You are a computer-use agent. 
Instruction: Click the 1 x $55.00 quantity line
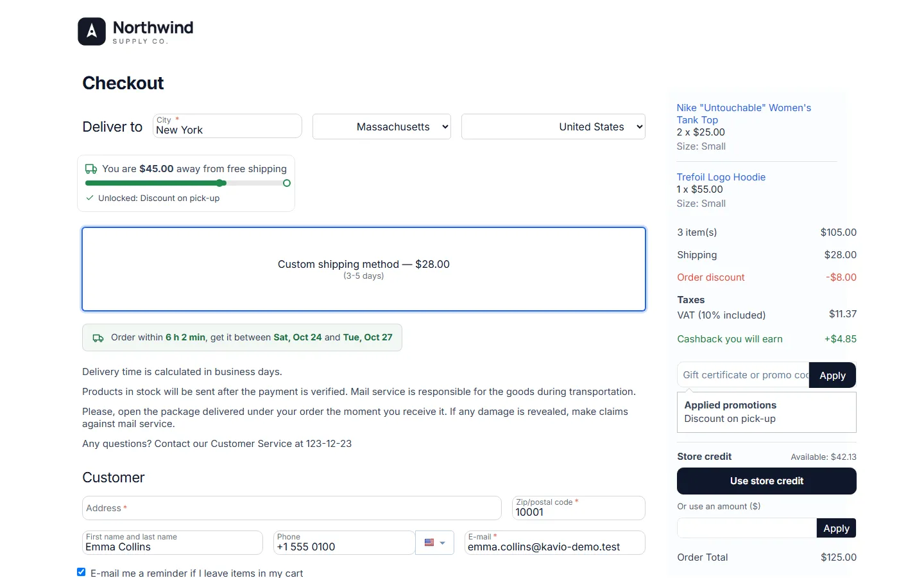pos(699,189)
